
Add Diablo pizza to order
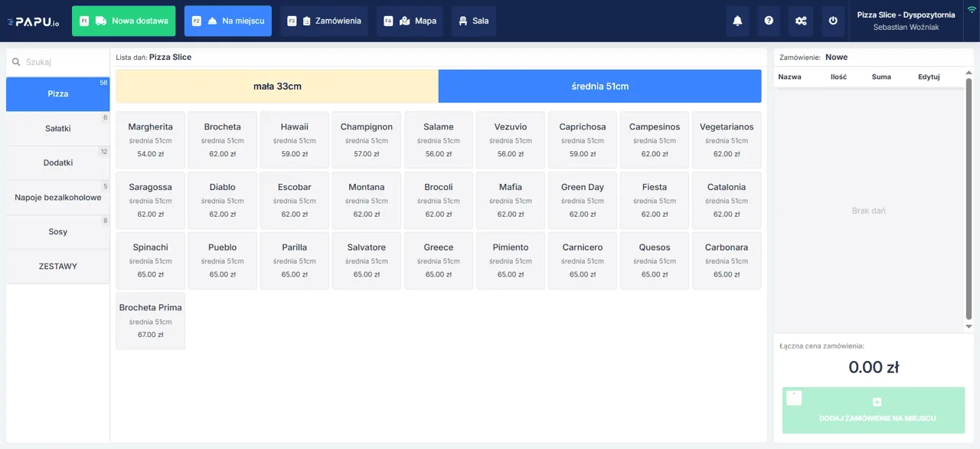pyautogui.click(x=222, y=200)
